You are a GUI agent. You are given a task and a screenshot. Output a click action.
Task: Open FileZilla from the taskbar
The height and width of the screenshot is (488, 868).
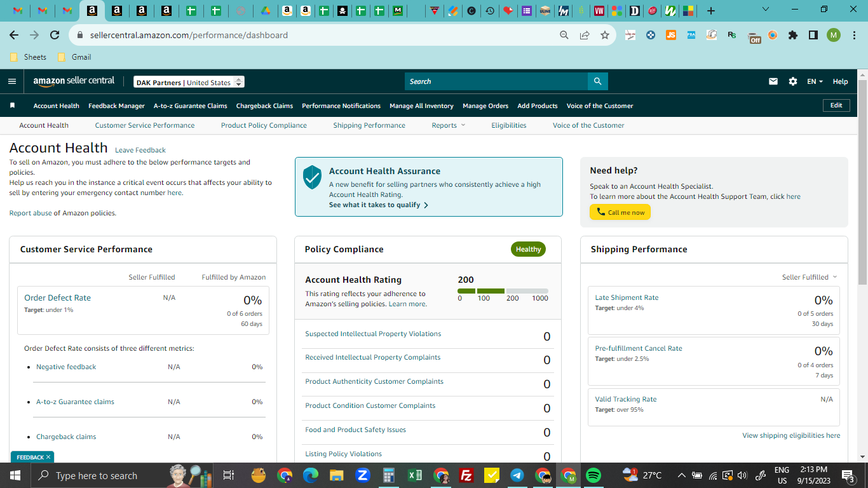[466, 475]
